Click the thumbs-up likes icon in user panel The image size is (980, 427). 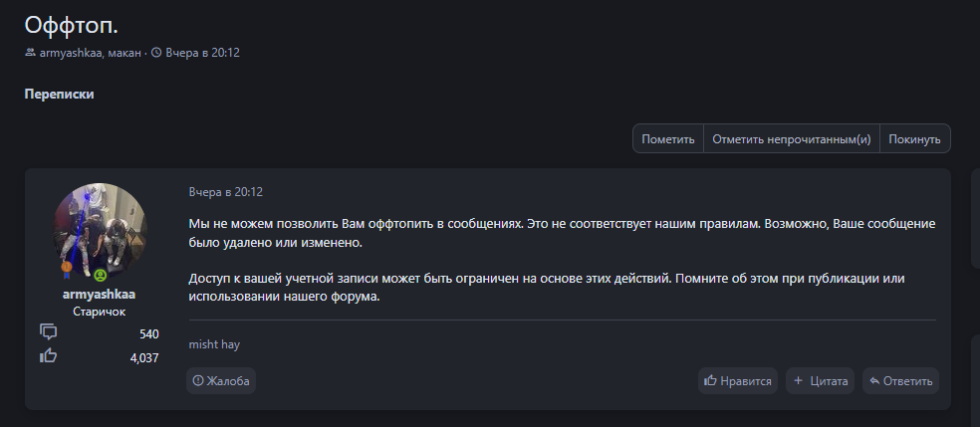click(x=48, y=355)
